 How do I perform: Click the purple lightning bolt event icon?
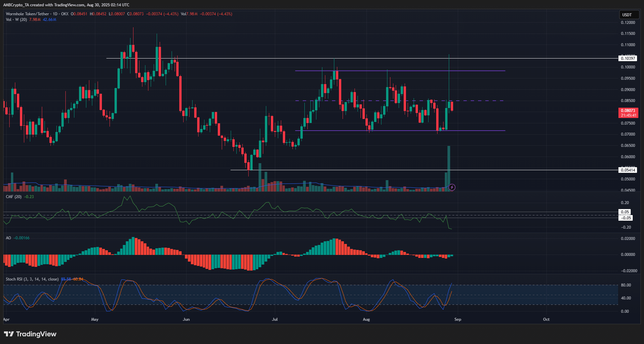452,187
